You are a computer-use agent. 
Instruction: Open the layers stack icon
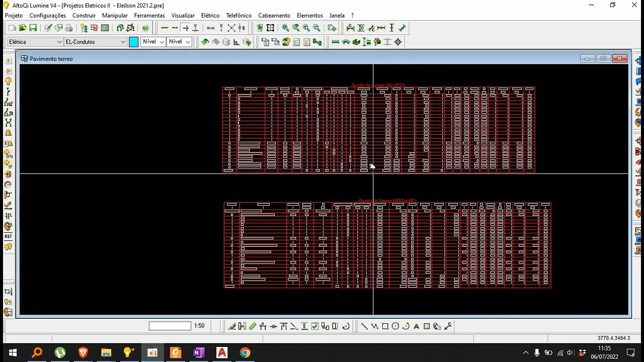226,42
